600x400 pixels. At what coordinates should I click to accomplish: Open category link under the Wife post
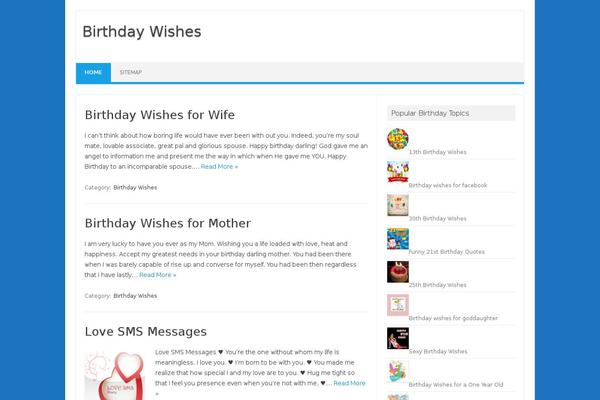[135, 188]
